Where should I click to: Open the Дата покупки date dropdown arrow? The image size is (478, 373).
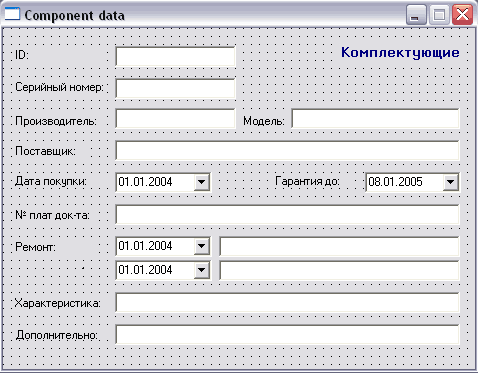coord(201,182)
